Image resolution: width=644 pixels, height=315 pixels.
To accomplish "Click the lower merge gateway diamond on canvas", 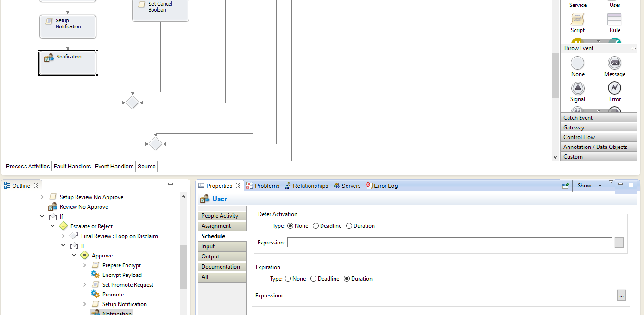I will [155, 144].
